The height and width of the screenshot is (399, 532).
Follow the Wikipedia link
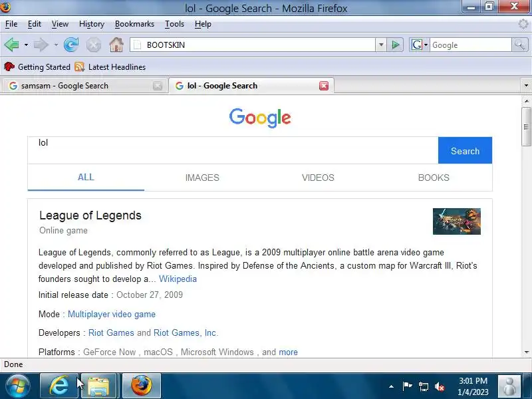coord(178,279)
